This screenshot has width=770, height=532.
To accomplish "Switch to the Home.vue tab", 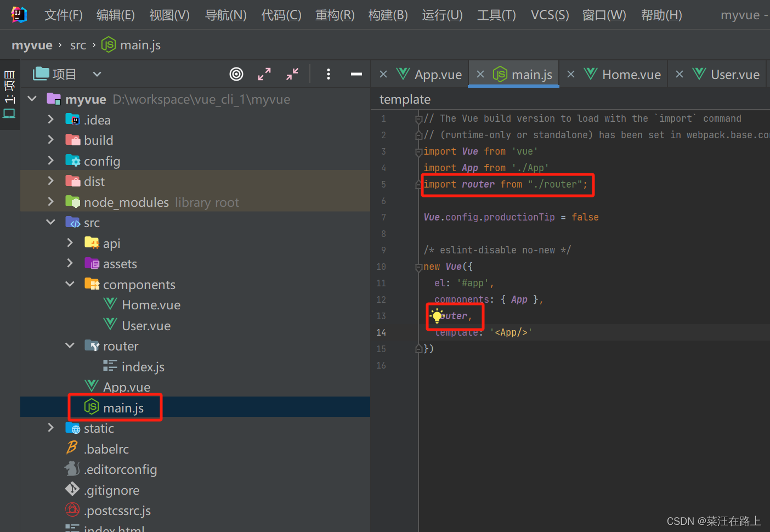I will click(631, 73).
